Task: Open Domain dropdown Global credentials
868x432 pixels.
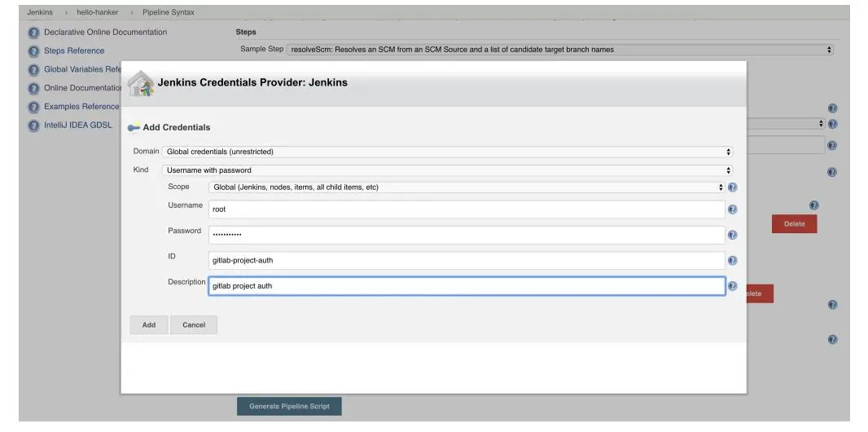Action: pos(448,152)
